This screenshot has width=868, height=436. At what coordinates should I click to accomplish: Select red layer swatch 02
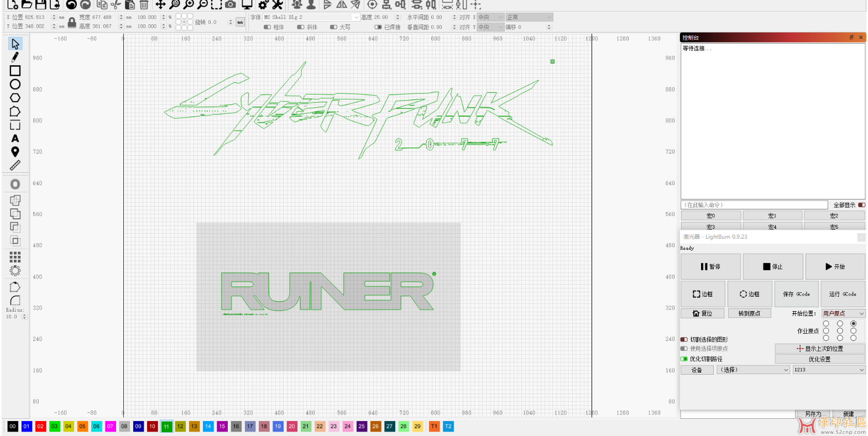click(40, 426)
